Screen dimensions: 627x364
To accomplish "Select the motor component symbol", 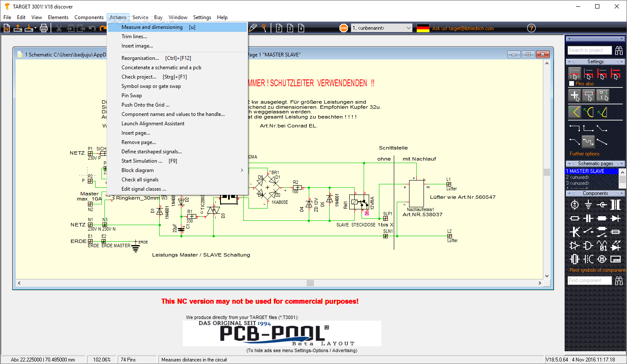I will pos(602,259).
